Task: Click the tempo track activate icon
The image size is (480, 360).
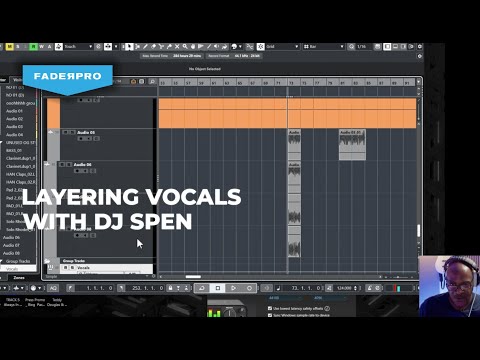Action: (x=329, y=288)
